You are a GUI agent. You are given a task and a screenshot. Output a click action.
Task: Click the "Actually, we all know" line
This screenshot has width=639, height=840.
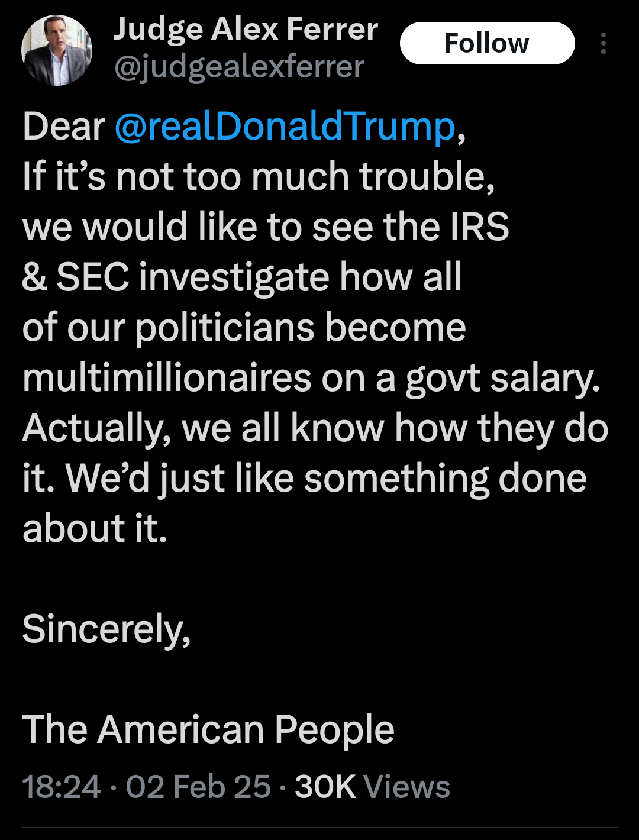(315, 428)
